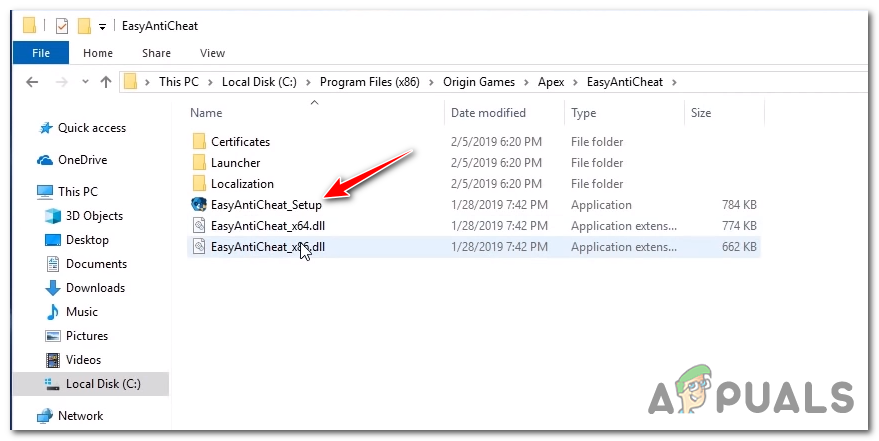Screen dimensions: 879x441
Task: Open Downloads in navigation pane
Action: [x=95, y=288]
